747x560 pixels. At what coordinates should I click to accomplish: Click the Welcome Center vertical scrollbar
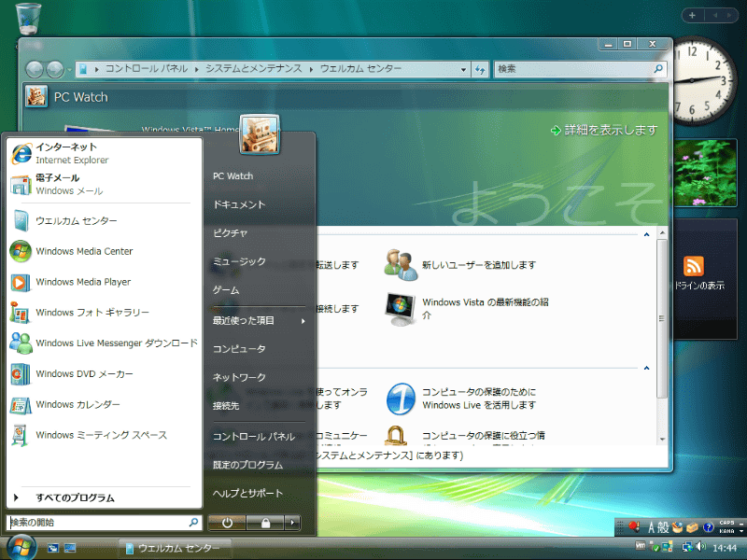(662, 318)
